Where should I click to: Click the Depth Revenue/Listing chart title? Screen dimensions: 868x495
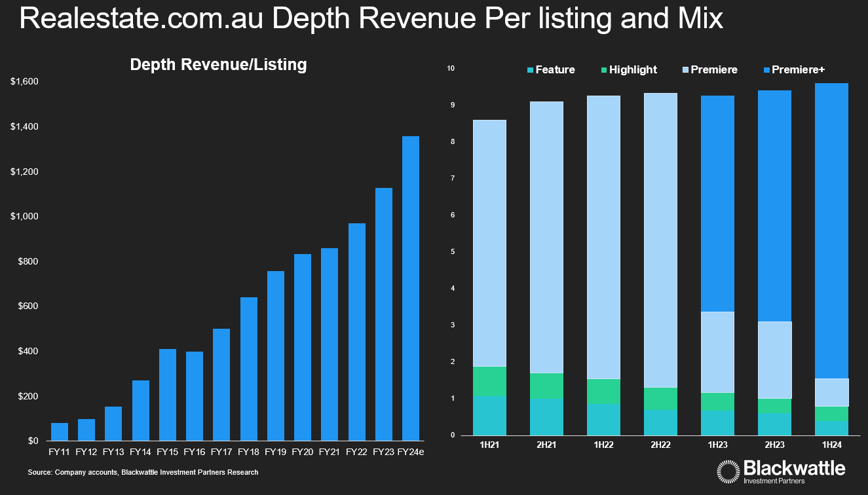click(x=218, y=65)
